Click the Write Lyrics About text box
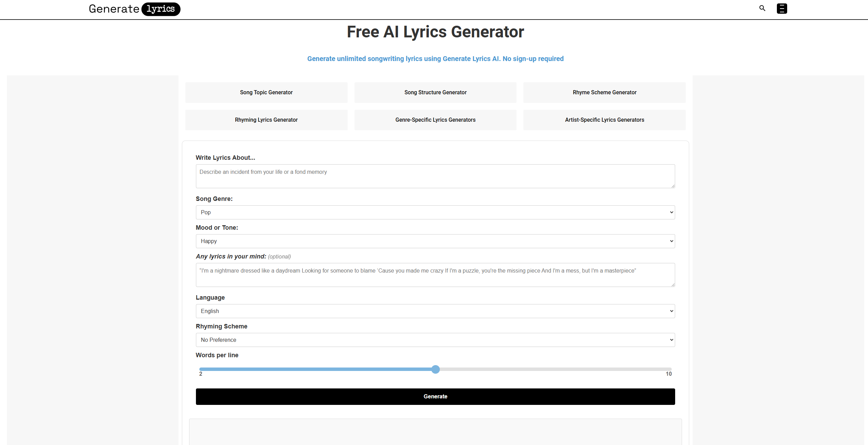The width and height of the screenshot is (868, 445). pyautogui.click(x=435, y=176)
